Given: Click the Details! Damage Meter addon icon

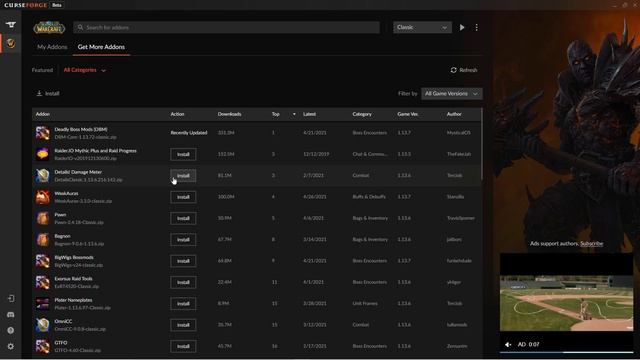Looking at the screenshot, I should tap(42, 176).
